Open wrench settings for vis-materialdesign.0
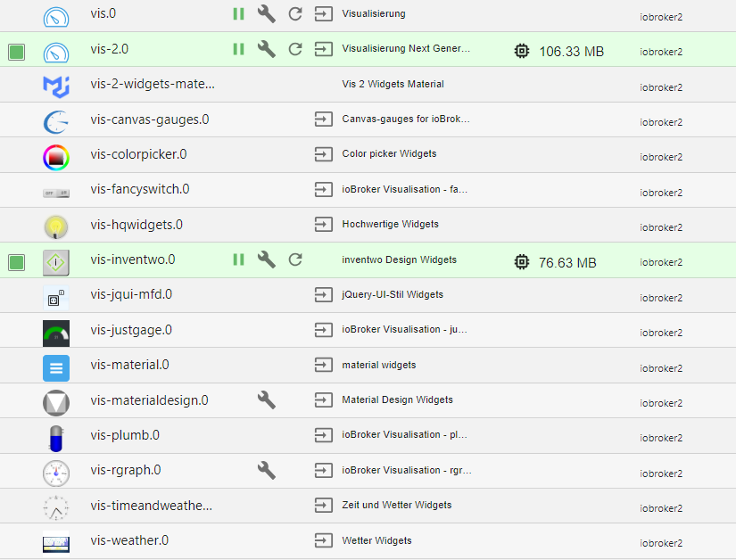Screen dimensions: 736x560 pyautogui.click(x=267, y=400)
